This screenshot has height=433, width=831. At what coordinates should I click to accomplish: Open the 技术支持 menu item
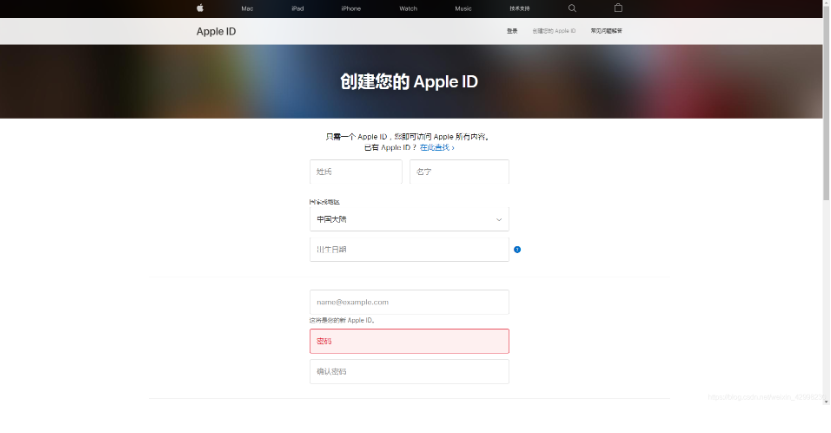[x=519, y=8]
